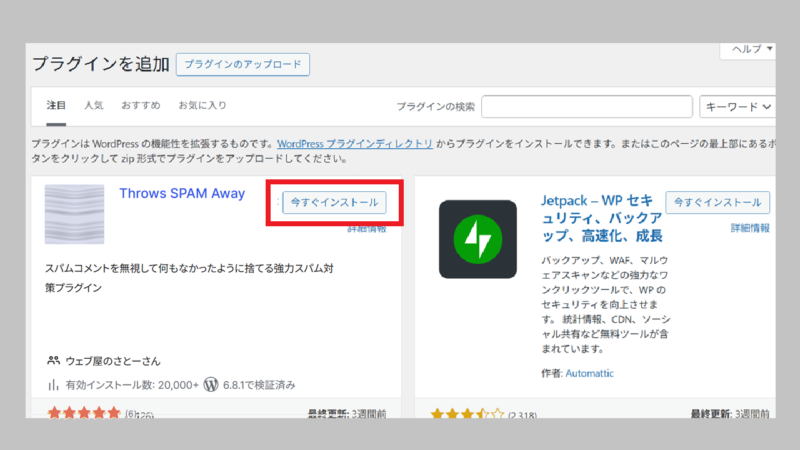The width and height of the screenshot is (800, 450).
Task: Switch to the お気に入り tab
Action: 202,106
